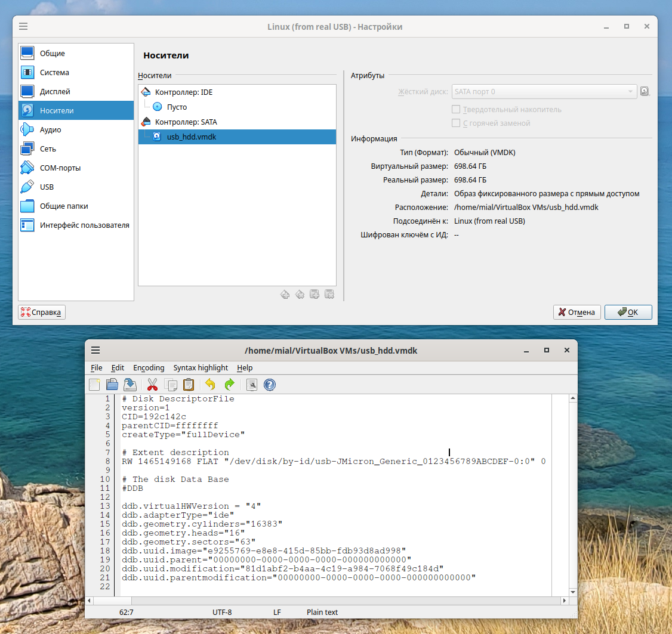This screenshot has width=672, height=634.
Task: Click the Справка button
Action: coord(41,312)
